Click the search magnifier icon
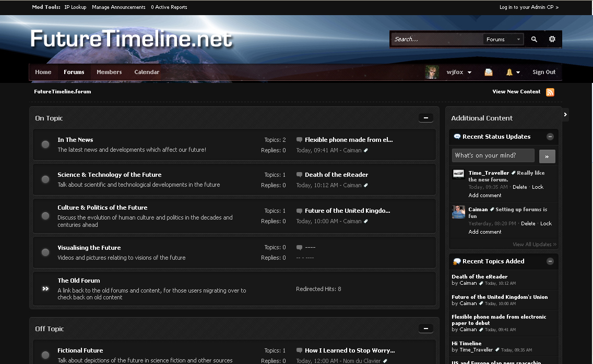 coord(534,39)
